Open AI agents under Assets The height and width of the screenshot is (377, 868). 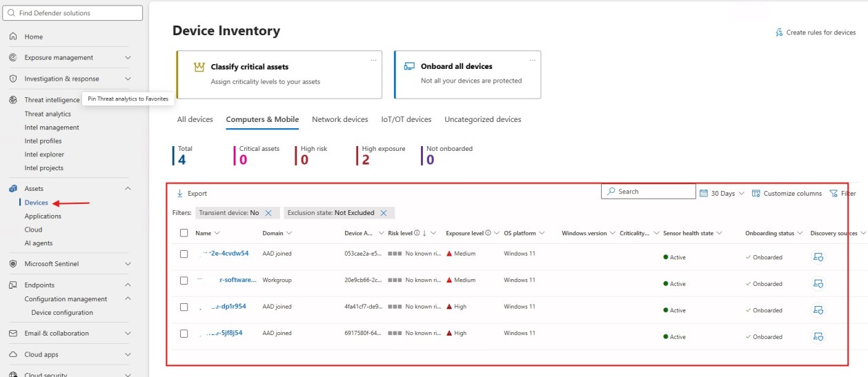click(x=39, y=243)
